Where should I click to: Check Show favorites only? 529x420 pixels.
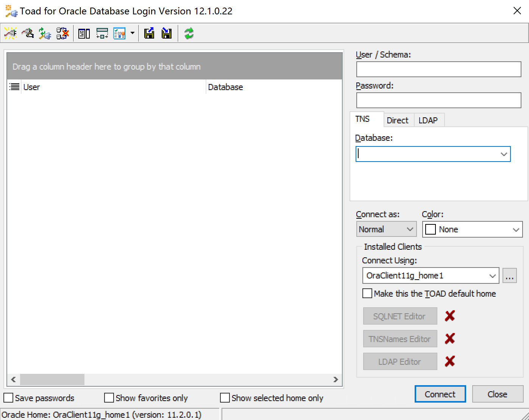pos(109,398)
